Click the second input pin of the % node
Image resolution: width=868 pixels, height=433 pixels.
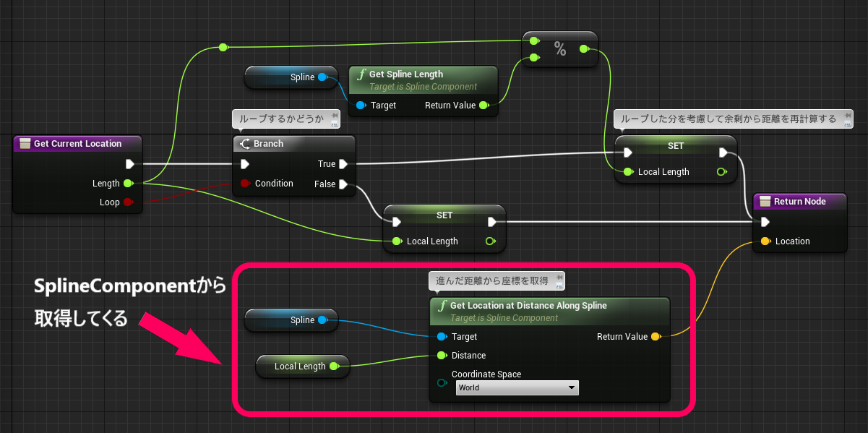coord(534,57)
